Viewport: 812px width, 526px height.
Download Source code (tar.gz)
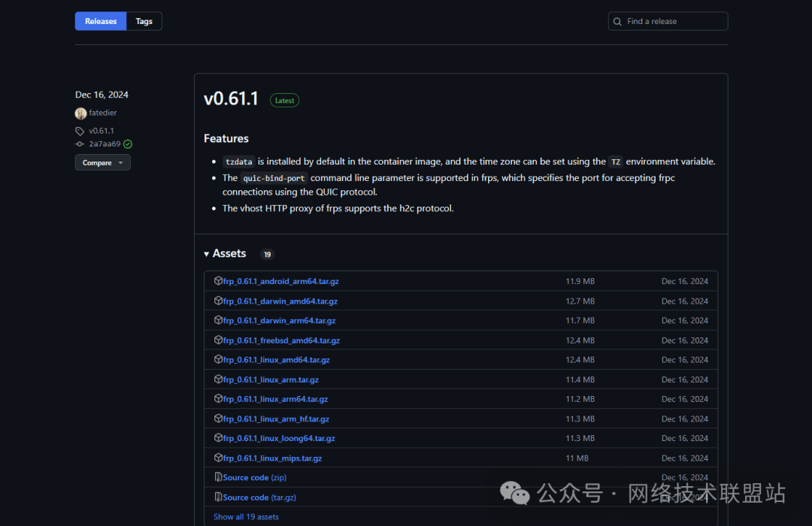[x=259, y=497]
